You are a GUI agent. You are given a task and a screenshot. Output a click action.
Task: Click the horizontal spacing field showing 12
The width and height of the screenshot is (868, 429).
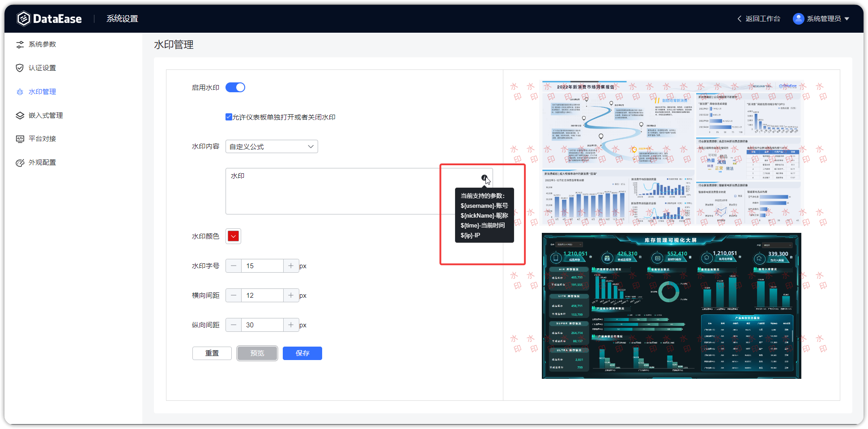[262, 296]
